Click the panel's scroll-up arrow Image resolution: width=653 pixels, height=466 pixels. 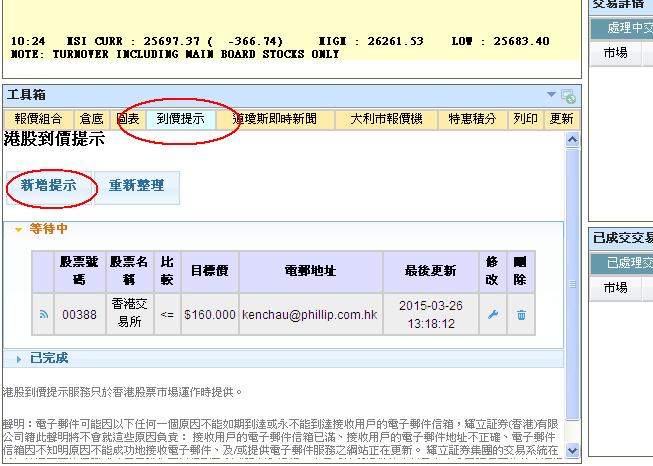(572, 140)
